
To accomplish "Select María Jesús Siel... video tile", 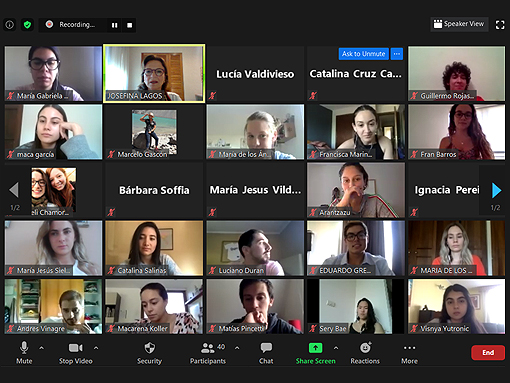I will click(x=53, y=248).
